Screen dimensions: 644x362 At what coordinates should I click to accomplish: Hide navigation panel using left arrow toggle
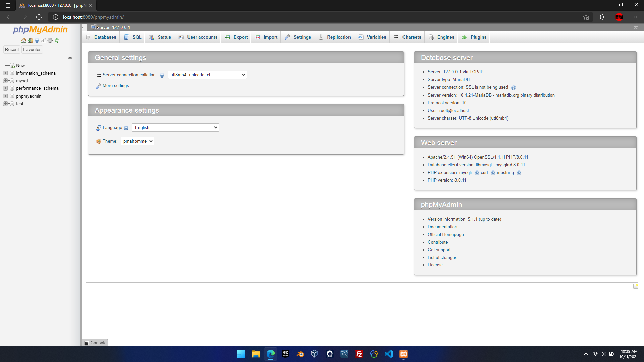coord(84,28)
